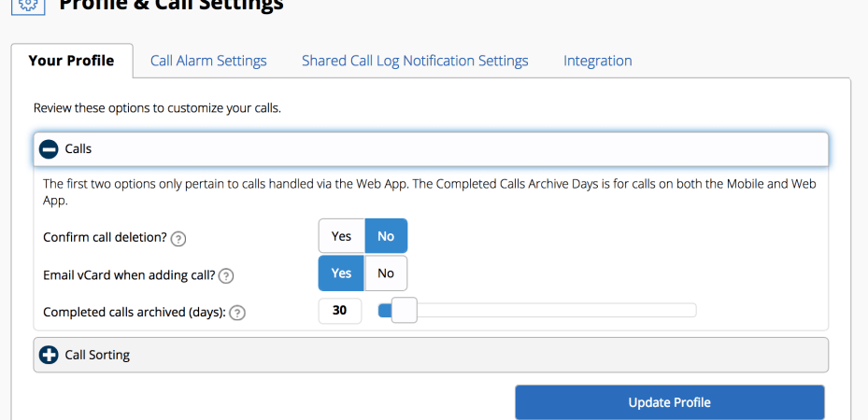Go to Shared Call Log Notification Settings tab
Viewport: 868px width, 420px height.
[415, 61]
